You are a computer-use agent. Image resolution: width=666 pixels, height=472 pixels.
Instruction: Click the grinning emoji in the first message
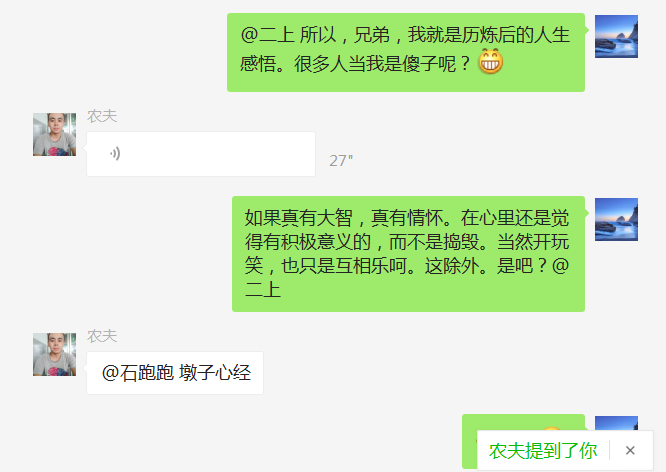[x=491, y=62]
